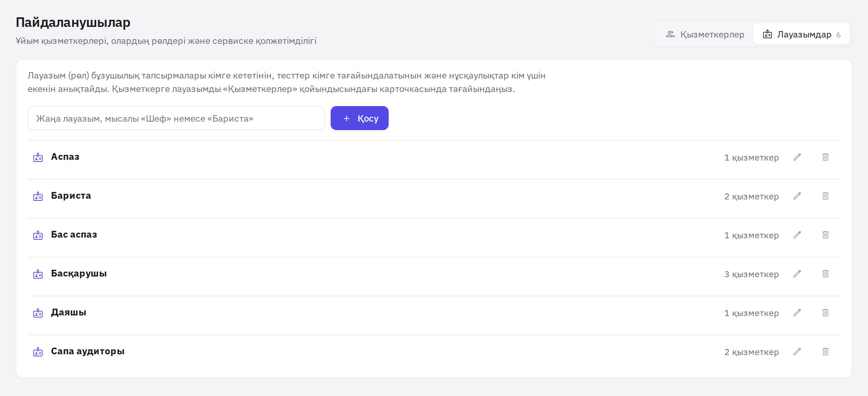
Task: Select the Аспаз role name
Action: click(x=65, y=157)
